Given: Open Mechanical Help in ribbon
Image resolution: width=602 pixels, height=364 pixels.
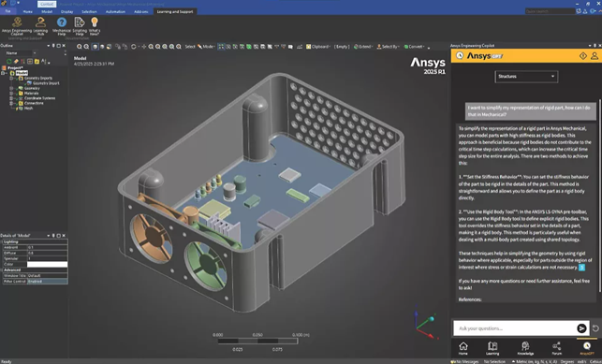Looking at the screenshot, I should click(62, 26).
